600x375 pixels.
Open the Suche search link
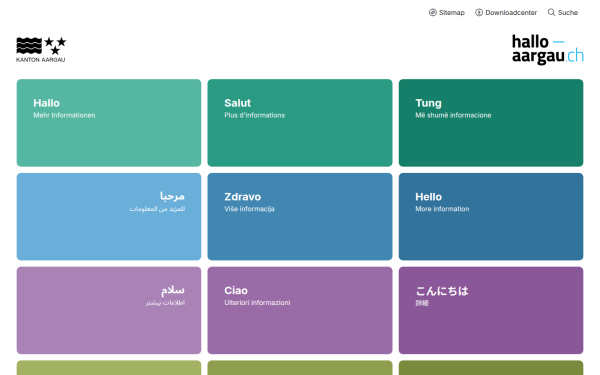tap(562, 13)
